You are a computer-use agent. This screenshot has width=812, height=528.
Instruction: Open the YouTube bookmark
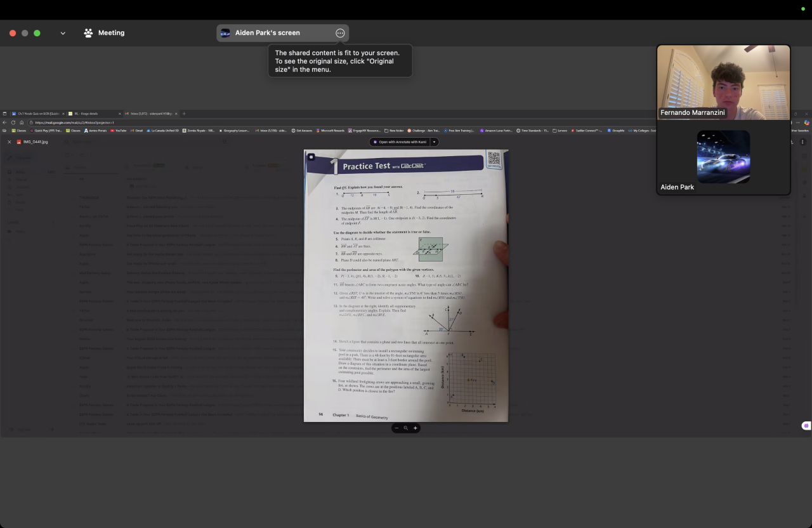(119, 131)
